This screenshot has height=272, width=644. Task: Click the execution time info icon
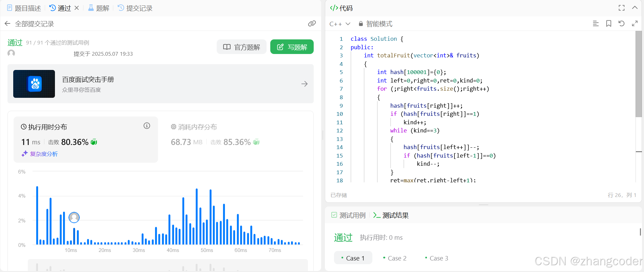pyautogui.click(x=147, y=126)
